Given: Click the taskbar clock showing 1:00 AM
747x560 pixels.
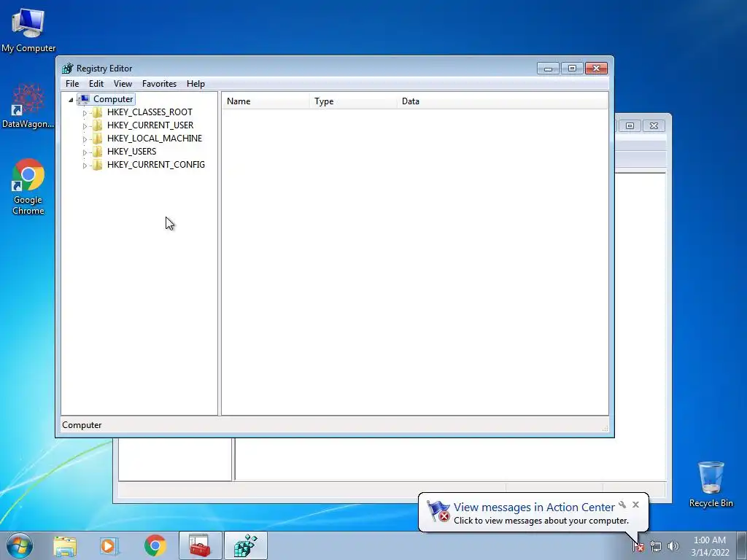Looking at the screenshot, I should point(710,546).
